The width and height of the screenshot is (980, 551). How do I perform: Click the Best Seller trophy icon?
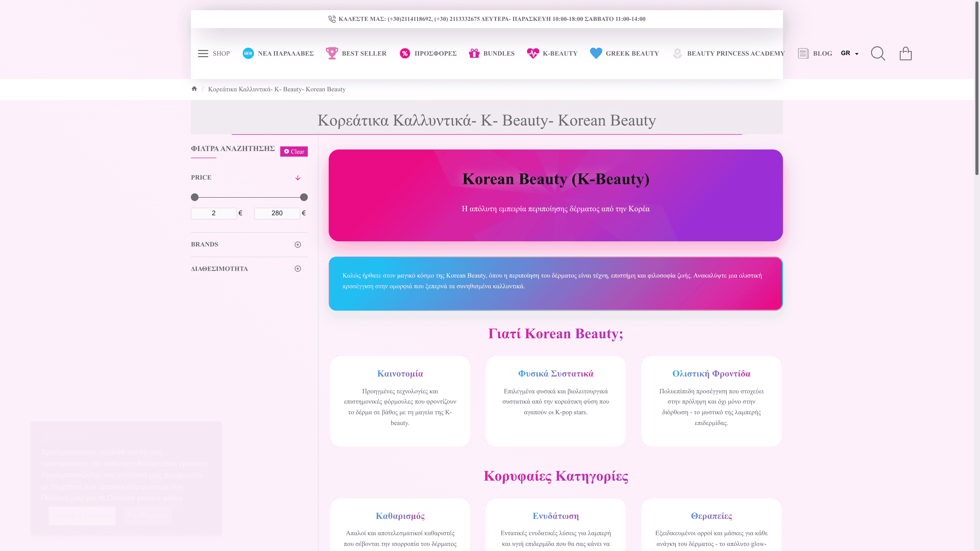[x=332, y=53]
